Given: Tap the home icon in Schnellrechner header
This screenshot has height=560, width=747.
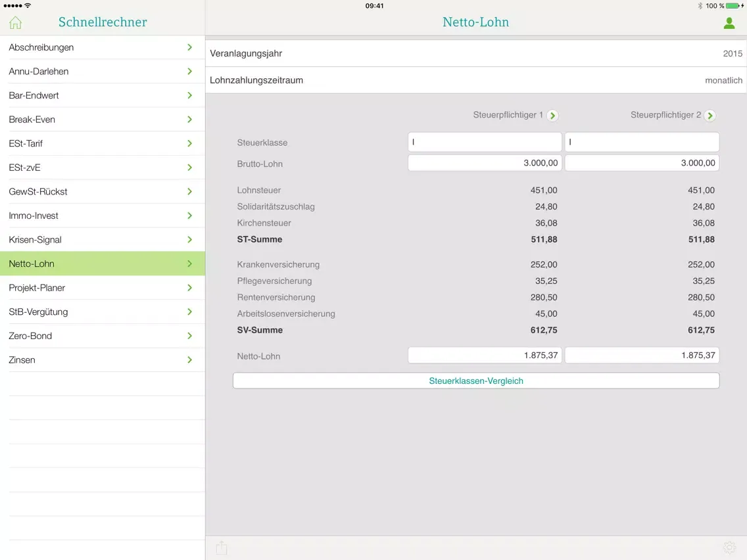Looking at the screenshot, I should (15, 22).
